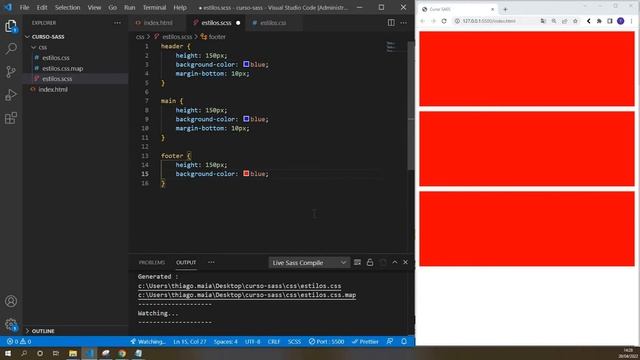Clear the output panel

(357, 262)
